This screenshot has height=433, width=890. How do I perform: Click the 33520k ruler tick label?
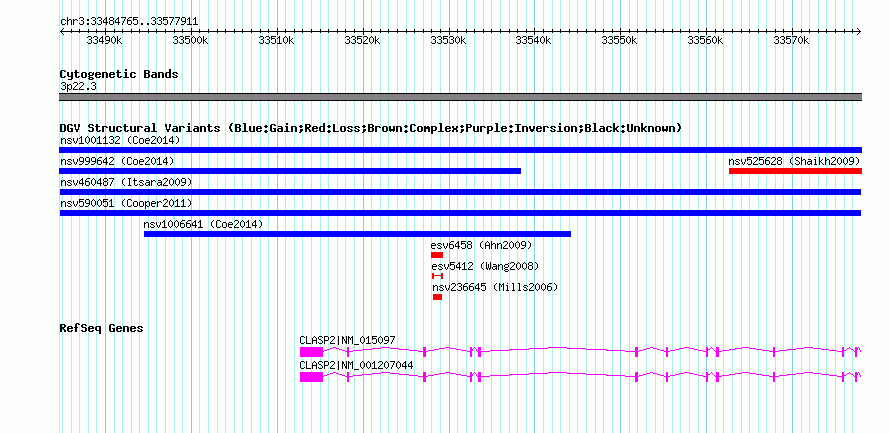tap(362, 40)
